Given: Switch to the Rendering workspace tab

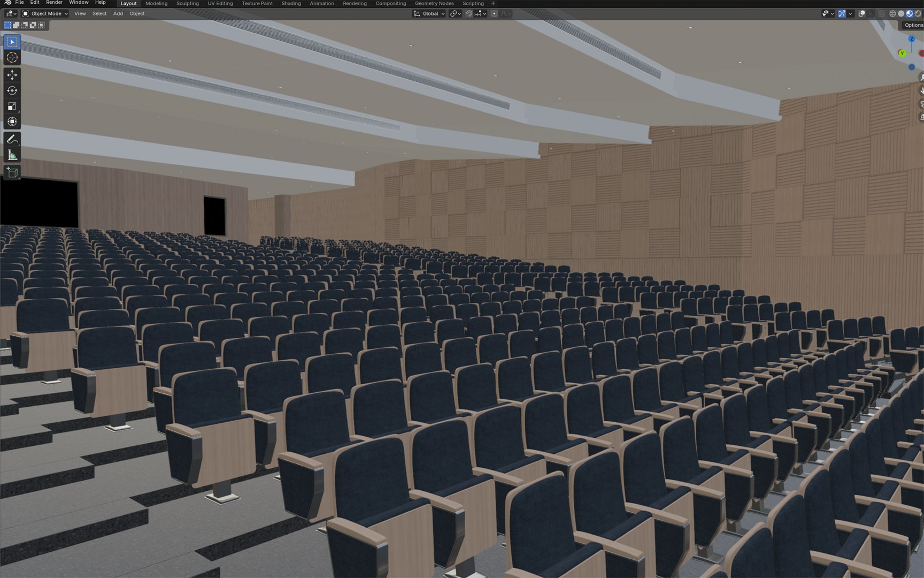Looking at the screenshot, I should coord(355,3).
